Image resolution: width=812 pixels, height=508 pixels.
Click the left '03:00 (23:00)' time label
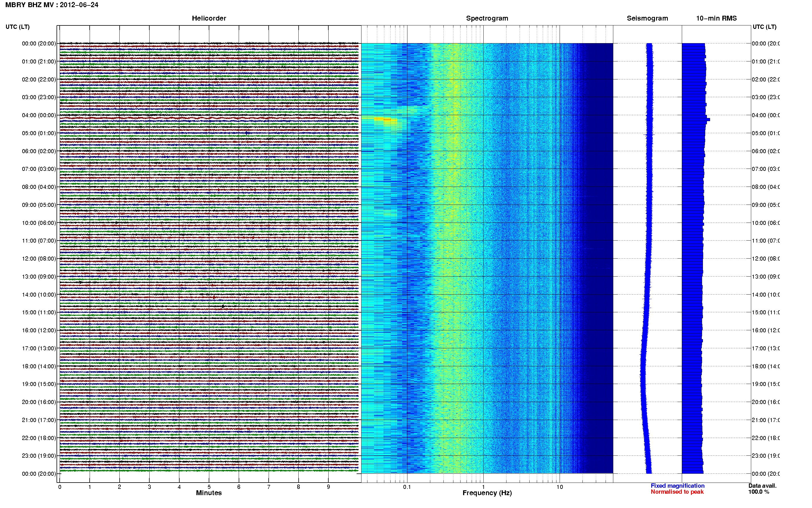39,97
